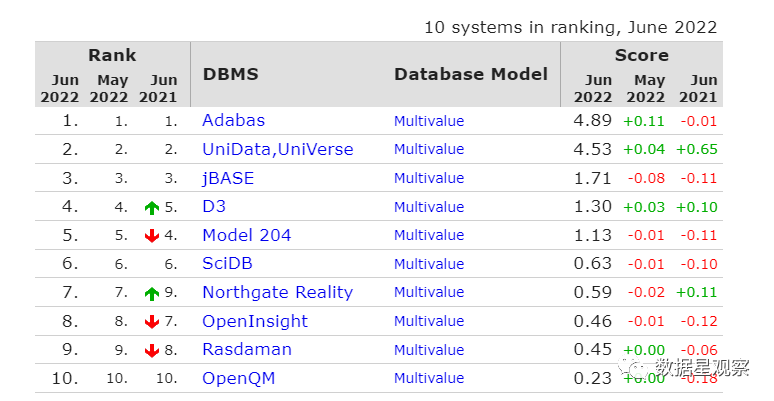Click Multivalue model in Northgate Reality row
The width and height of the screenshot is (774, 401).
429,292
